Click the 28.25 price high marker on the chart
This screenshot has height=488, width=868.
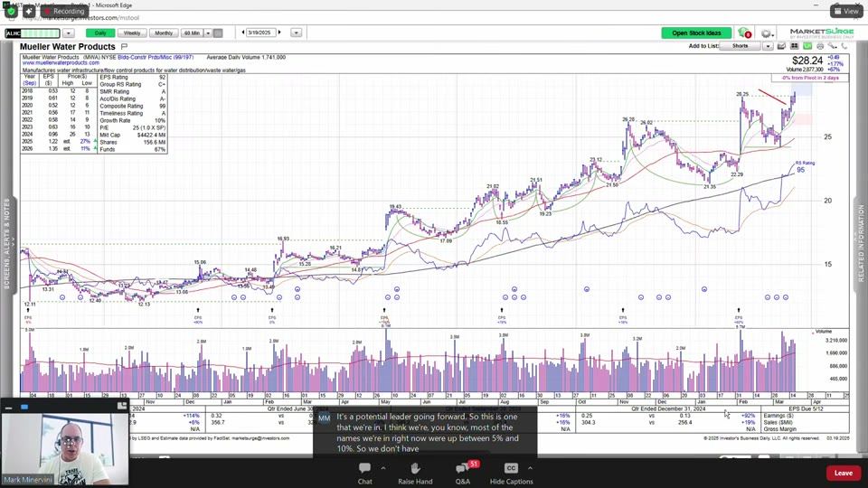pyautogui.click(x=741, y=94)
